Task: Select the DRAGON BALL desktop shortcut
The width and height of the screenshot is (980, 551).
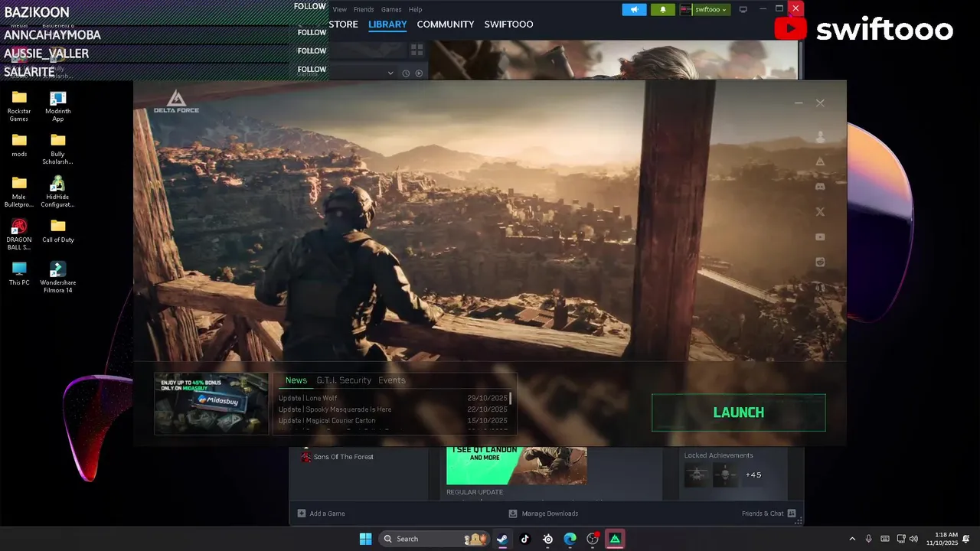Action: pos(19,234)
